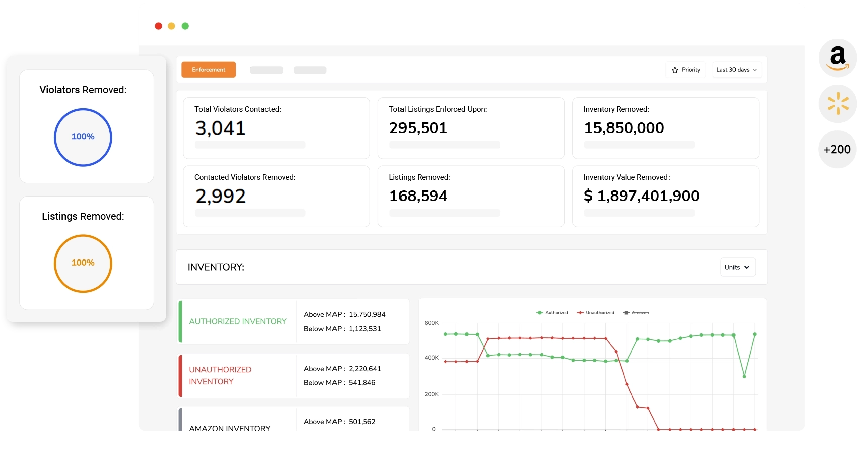Click the red window close dot
Viewport: 868px width, 455px height.
coord(158,26)
